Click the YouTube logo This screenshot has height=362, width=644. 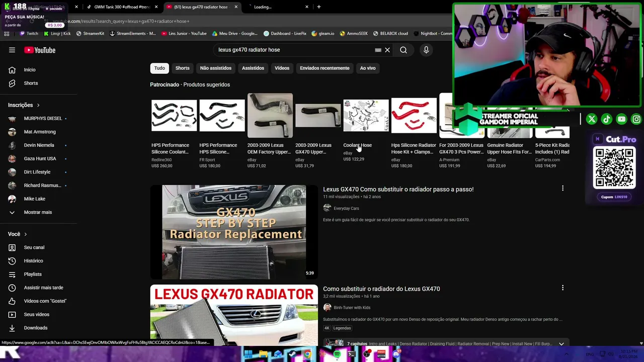[40, 50]
